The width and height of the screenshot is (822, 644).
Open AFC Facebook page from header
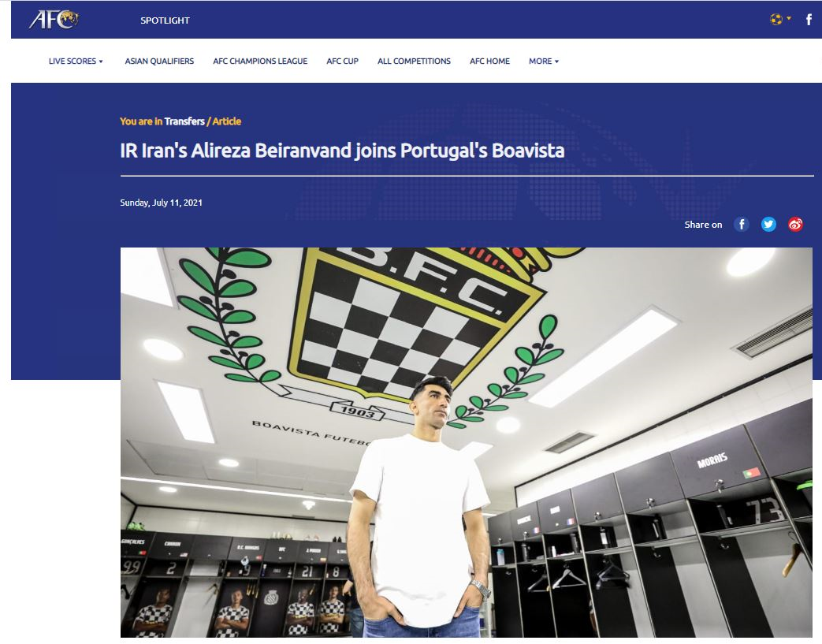(809, 20)
